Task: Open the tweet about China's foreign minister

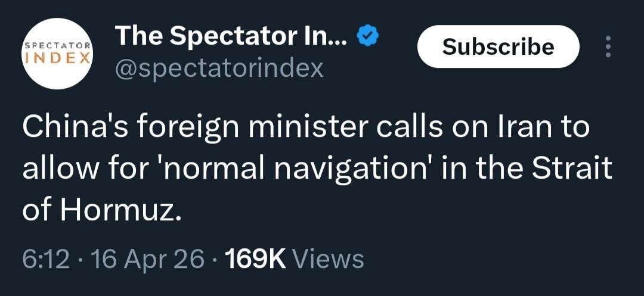Action: [x=316, y=170]
